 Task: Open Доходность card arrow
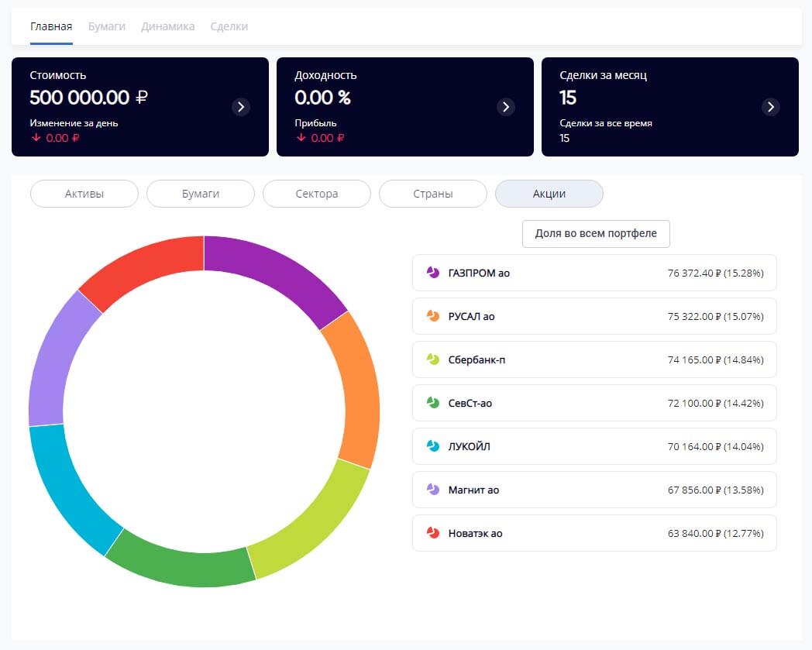click(x=506, y=107)
